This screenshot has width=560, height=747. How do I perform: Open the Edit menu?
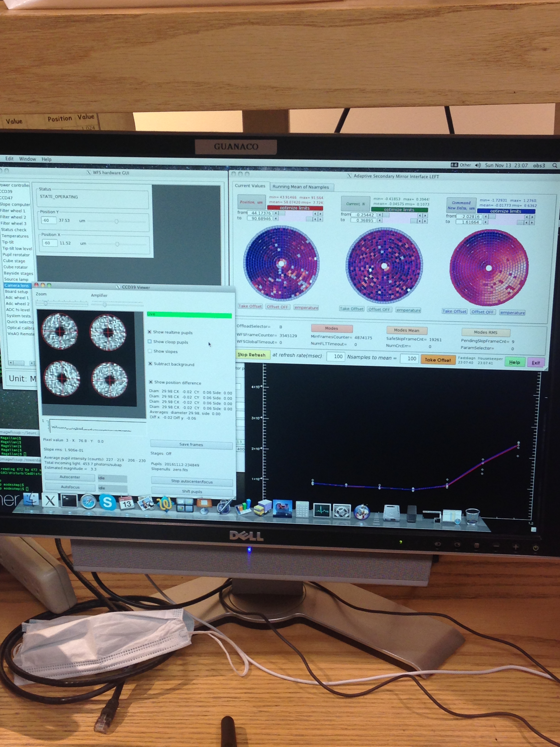pyautogui.click(x=9, y=158)
